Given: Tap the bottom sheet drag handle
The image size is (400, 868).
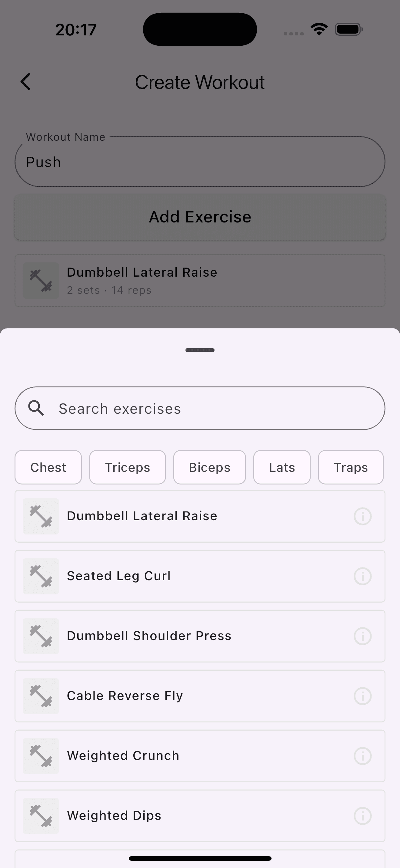Looking at the screenshot, I should (x=200, y=350).
